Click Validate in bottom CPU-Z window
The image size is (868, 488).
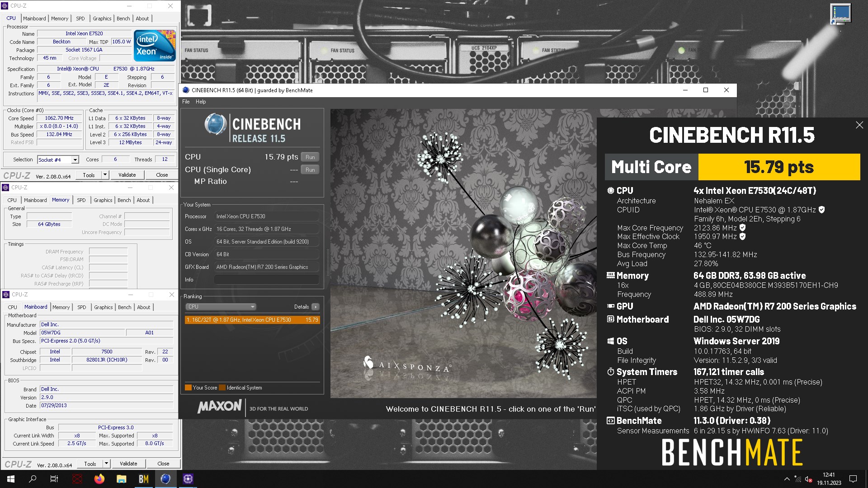pyautogui.click(x=128, y=464)
